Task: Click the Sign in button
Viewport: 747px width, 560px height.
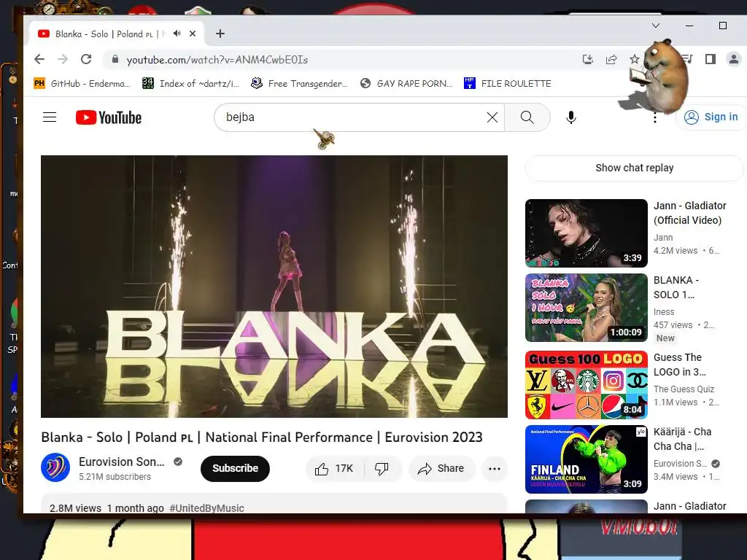Action: (711, 117)
